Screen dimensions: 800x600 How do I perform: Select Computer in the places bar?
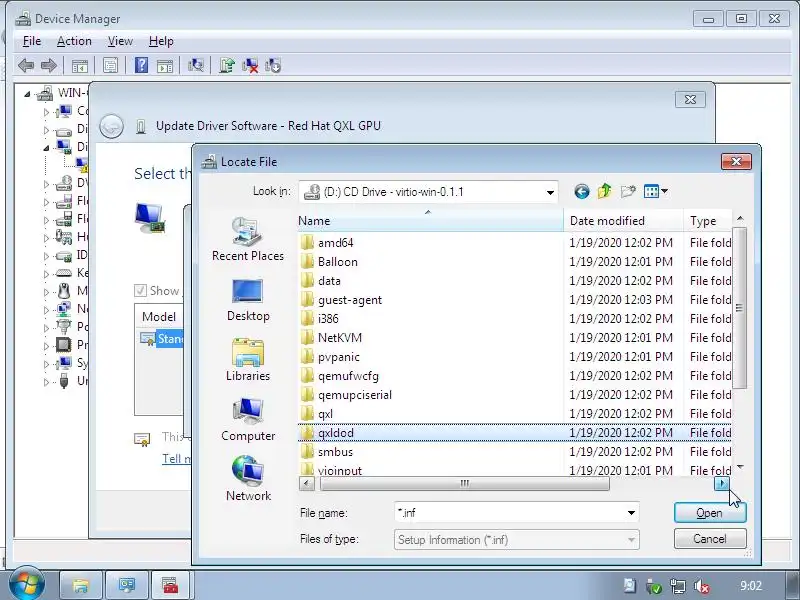pyautogui.click(x=248, y=419)
